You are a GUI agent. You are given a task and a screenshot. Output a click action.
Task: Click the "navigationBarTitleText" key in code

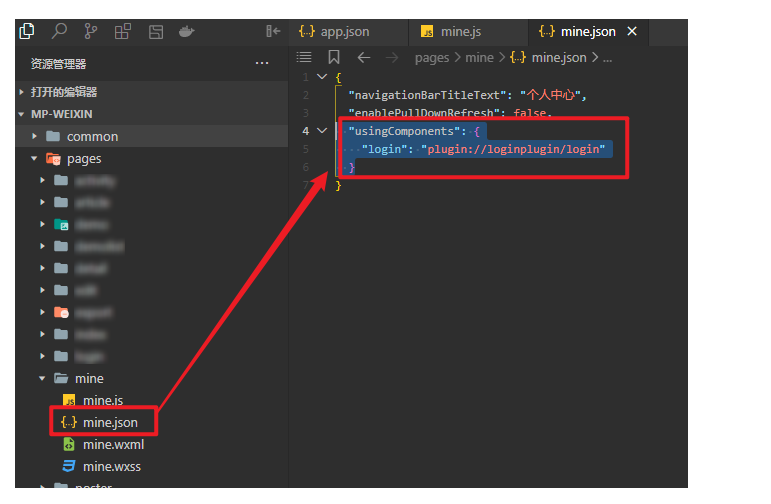pyautogui.click(x=427, y=95)
